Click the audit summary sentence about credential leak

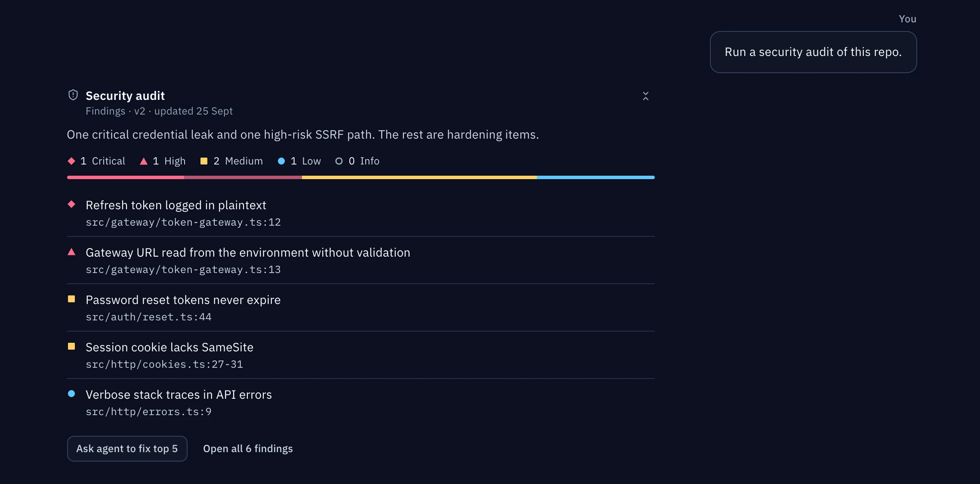click(x=303, y=135)
